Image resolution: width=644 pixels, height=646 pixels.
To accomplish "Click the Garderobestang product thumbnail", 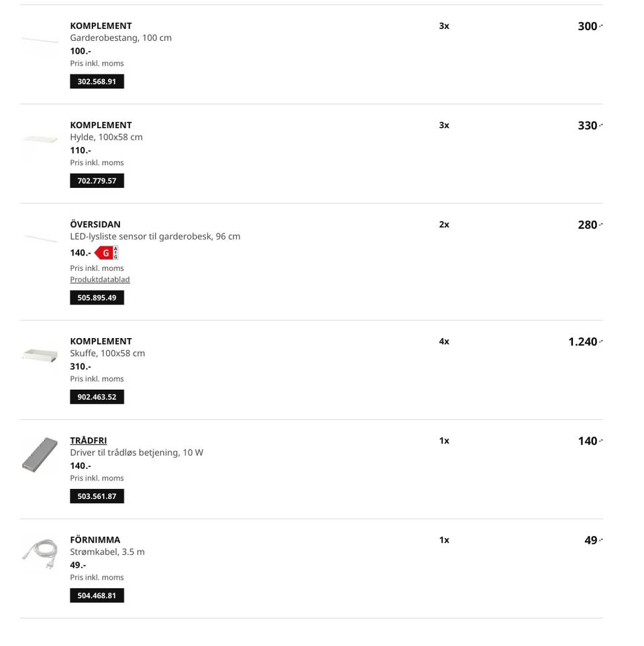I will [40, 41].
